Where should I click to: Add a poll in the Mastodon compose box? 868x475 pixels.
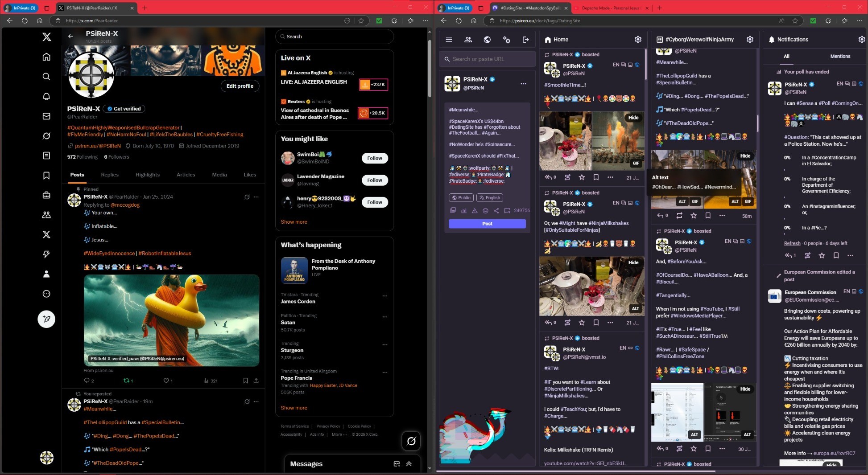(464, 211)
